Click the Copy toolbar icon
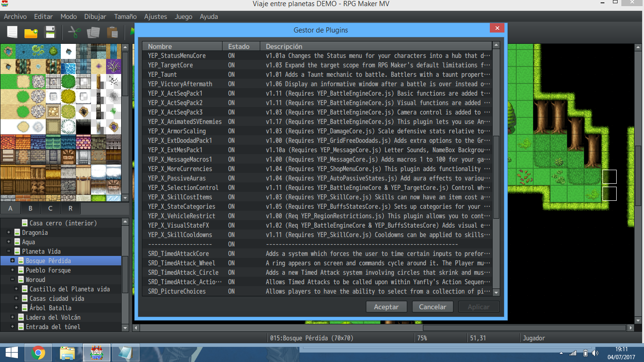Viewport: 644px width, 362px height. [x=93, y=32]
